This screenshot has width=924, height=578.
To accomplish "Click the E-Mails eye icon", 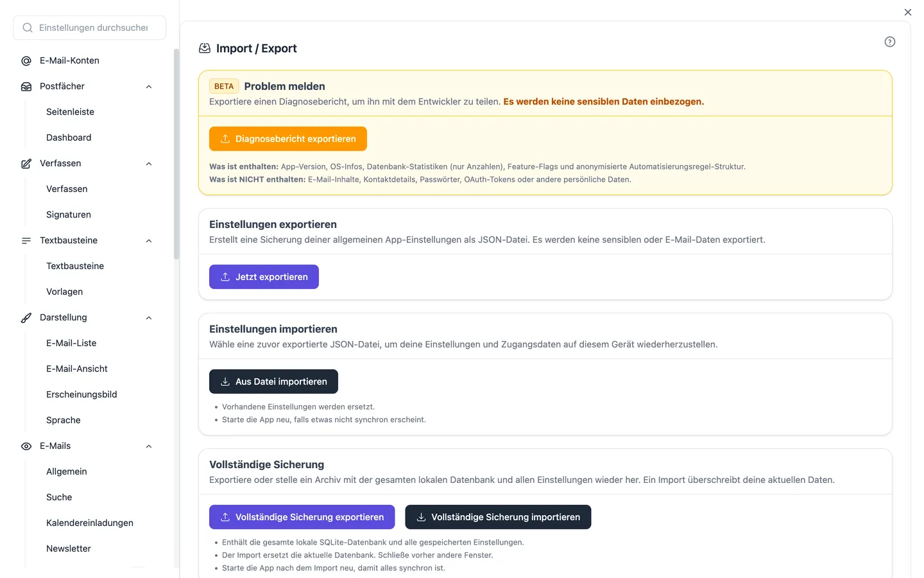I will [x=26, y=446].
